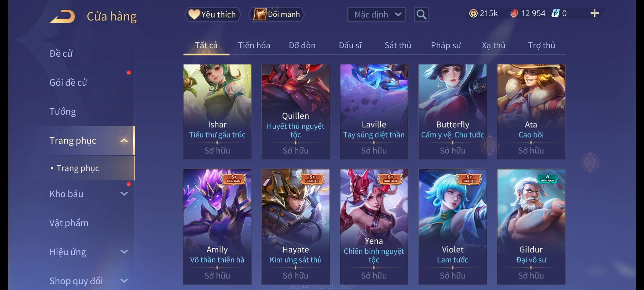644x290 pixels.
Task: Tap the plus icon to add currency
Action: click(x=594, y=13)
